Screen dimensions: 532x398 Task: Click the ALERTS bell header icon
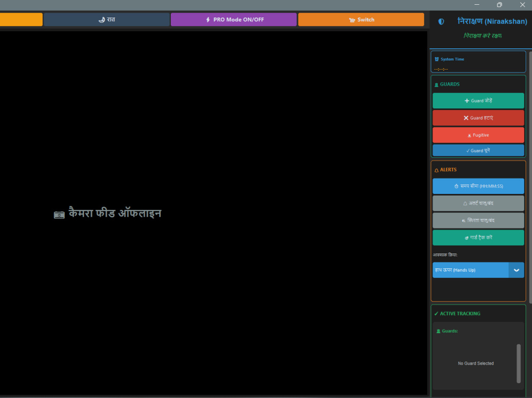point(436,170)
